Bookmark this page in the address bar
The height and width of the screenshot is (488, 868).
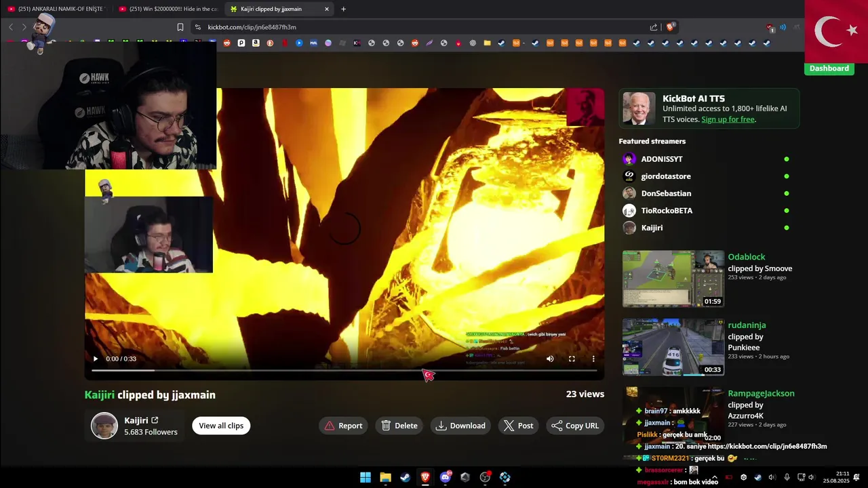(180, 27)
